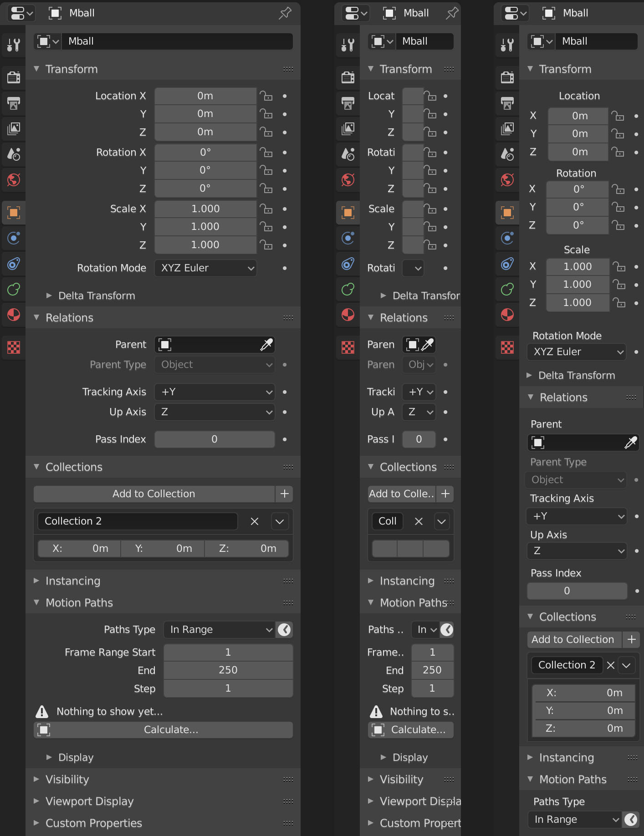Select Object properties tab in right panel
The height and width of the screenshot is (836, 644).
tap(507, 212)
